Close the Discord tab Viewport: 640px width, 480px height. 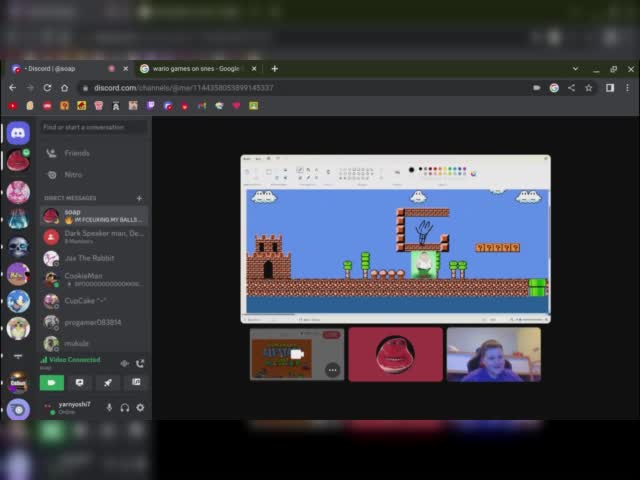click(x=126, y=69)
